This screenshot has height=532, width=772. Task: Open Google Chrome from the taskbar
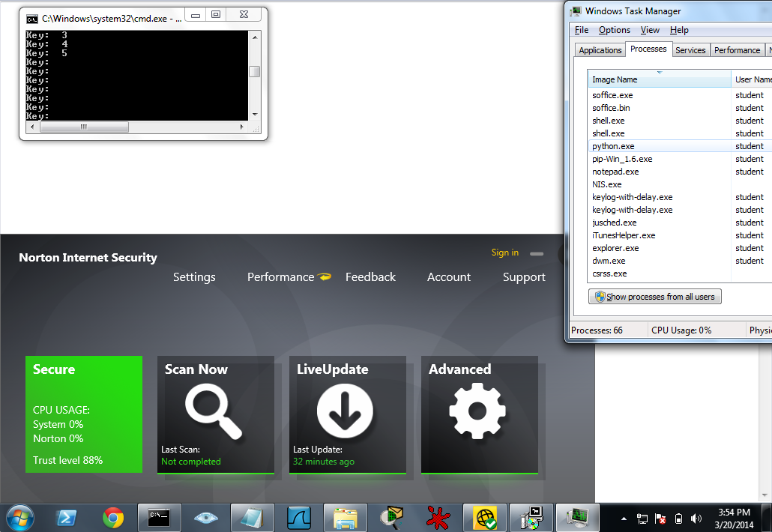tap(113, 517)
